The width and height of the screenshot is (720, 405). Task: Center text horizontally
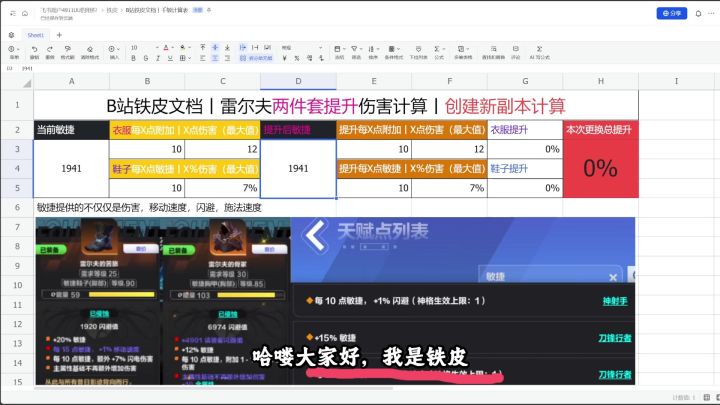click(215, 58)
